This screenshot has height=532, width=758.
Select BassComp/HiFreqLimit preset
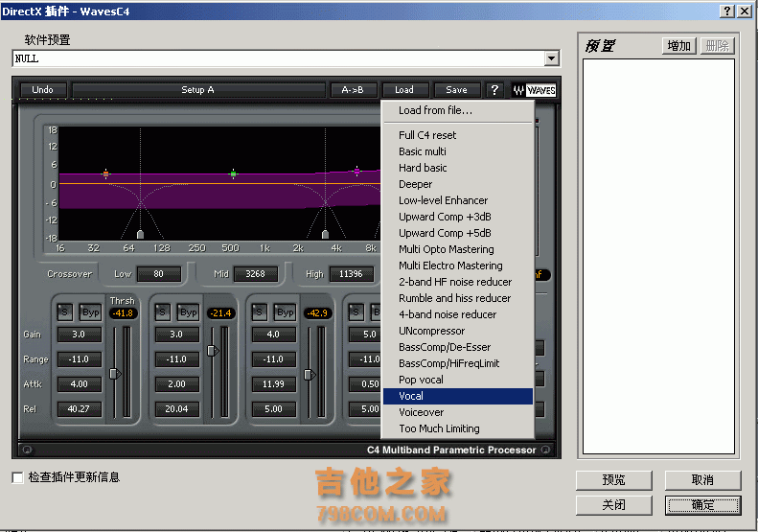(458, 363)
